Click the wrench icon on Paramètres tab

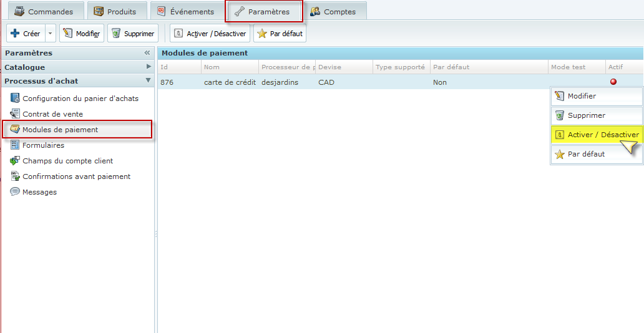(x=239, y=12)
